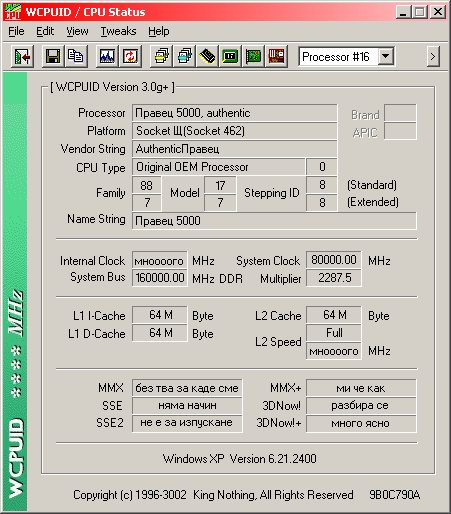This screenshot has height=514, width=451.
Task: Click the L2 Cache 64 M value
Action: pos(334,315)
